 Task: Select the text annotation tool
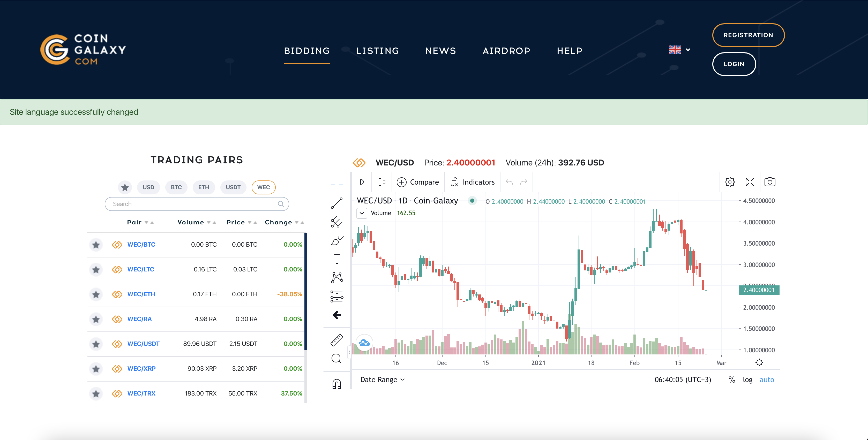[x=336, y=259]
